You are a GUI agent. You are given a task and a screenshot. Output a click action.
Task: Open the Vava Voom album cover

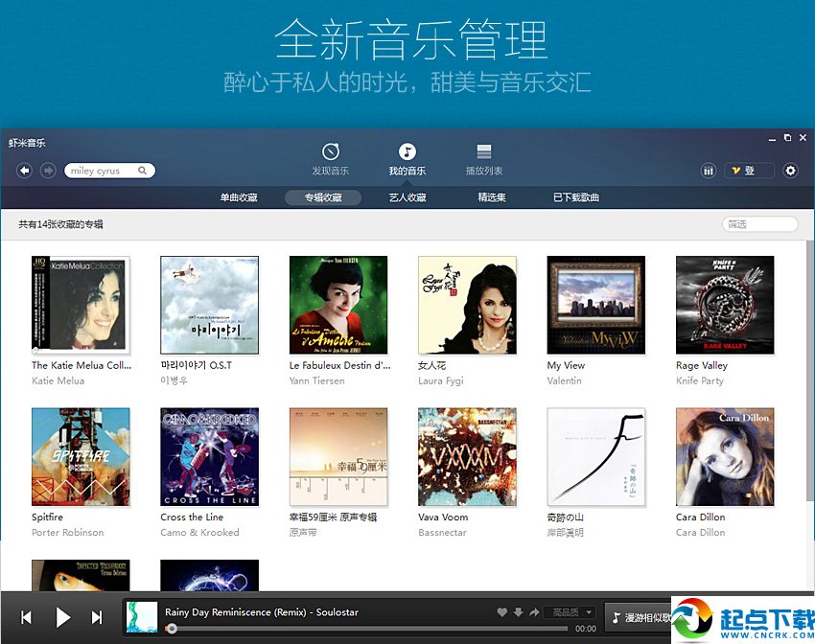point(467,456)
